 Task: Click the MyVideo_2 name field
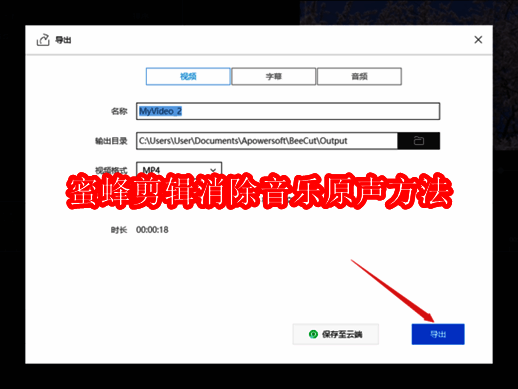click(288, 111)
